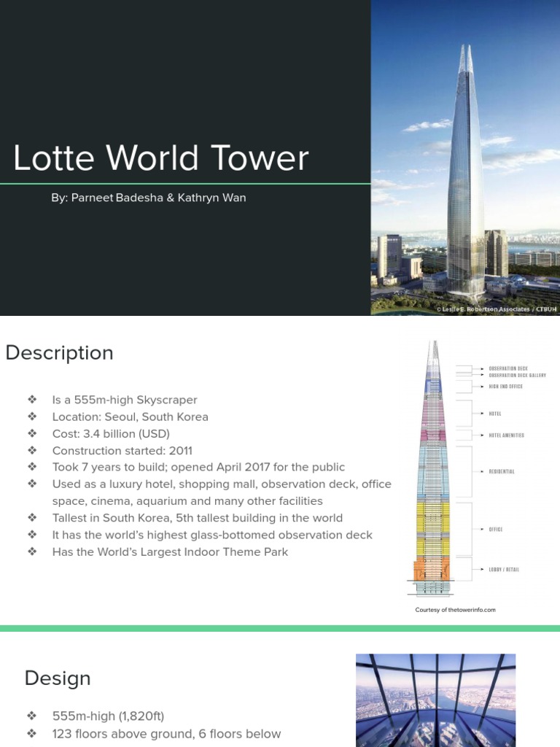Click line 'space, cinema, aquarium and many other facilities'
Viewport: 560px width, 747px height.
point(187,501)
